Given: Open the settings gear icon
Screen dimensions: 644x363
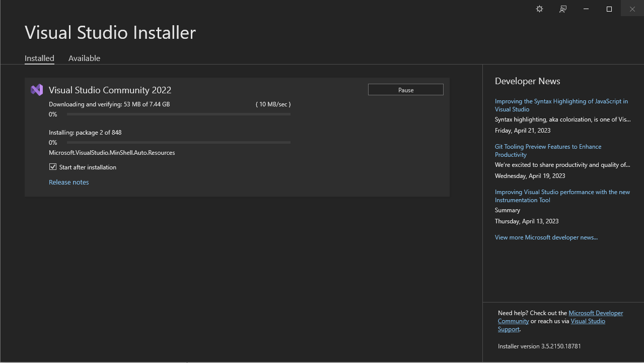Looking at the screenshot, I should pos(539,9).
